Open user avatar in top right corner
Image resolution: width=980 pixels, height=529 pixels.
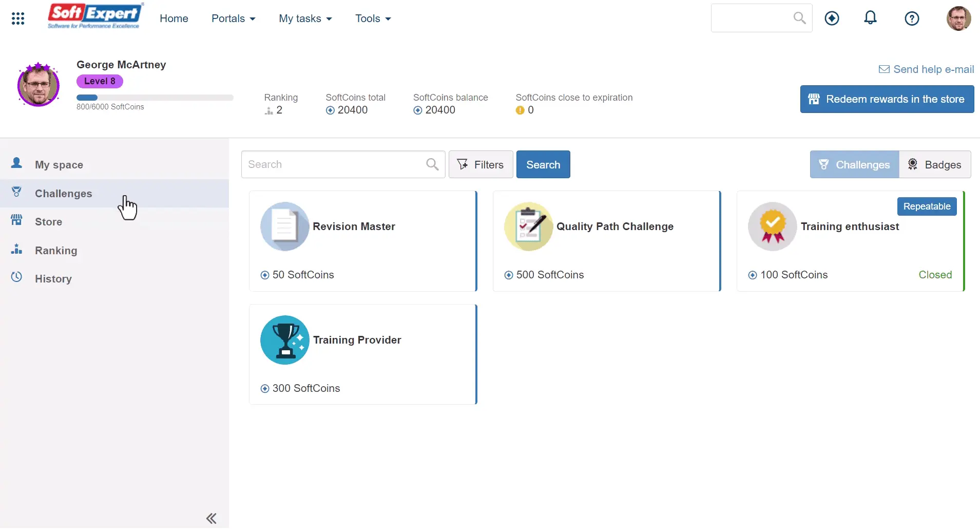click(958, 18)
